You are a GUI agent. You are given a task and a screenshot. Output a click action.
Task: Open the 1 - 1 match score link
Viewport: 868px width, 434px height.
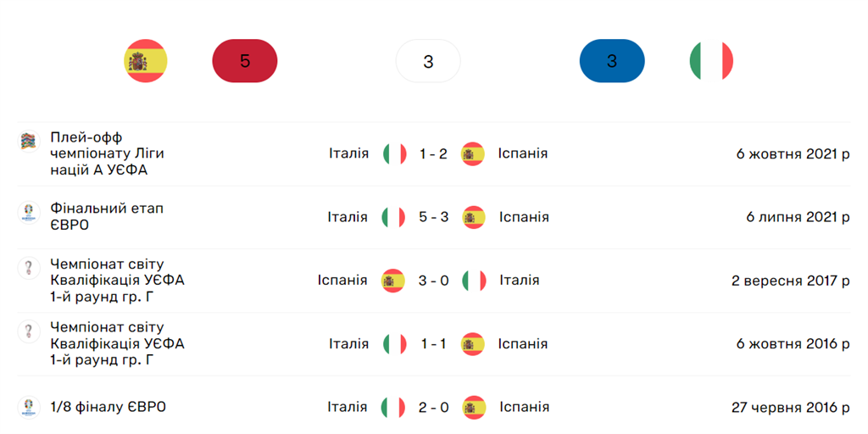433,344
